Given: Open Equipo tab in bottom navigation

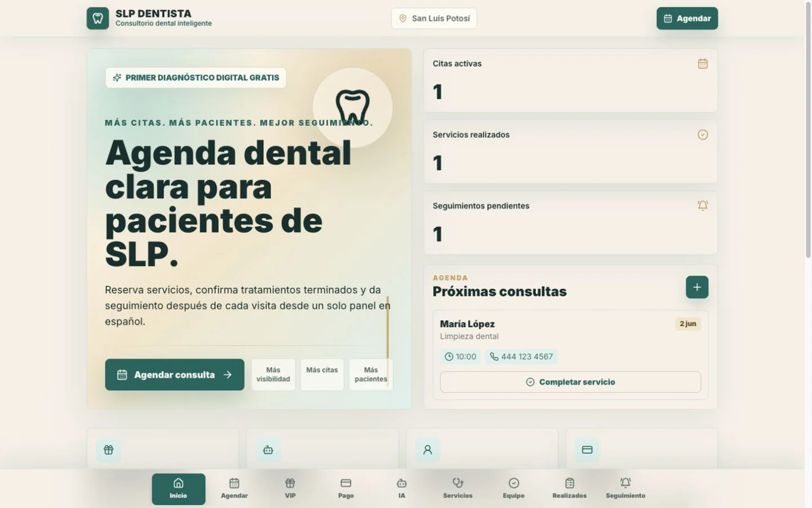Looking at the screenshot, I should coord(513,489).
